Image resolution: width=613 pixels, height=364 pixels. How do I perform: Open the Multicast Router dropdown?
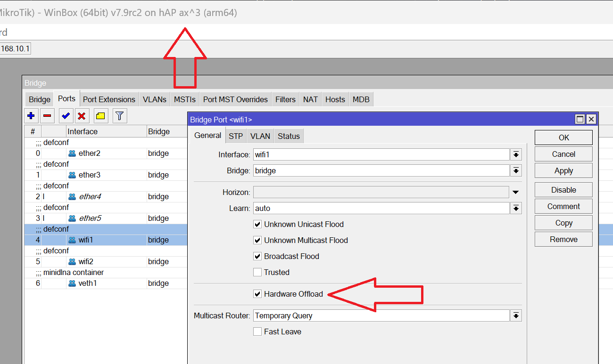tap(516, 315)
